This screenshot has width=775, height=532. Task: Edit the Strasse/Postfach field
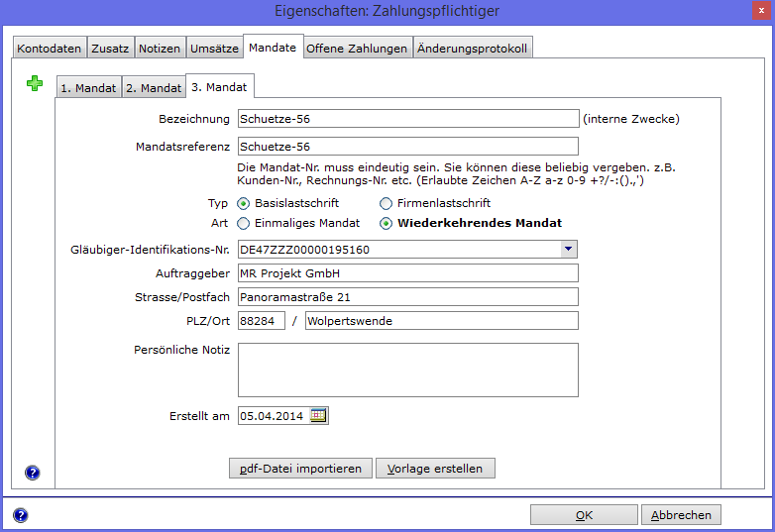pos(408,297)
